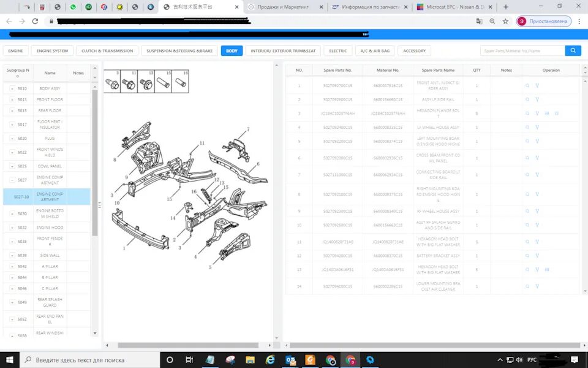Expand subgroup 5022 FRONT WINDSHIELD
The width and height of the screenshot is (588, 368).
[x=12, y=153]
